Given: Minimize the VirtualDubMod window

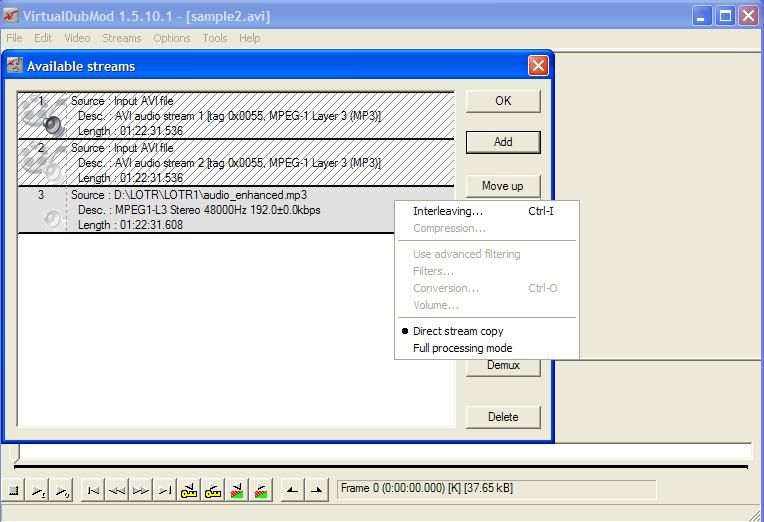Looking at the screenshot, I should tap(701, 16).
